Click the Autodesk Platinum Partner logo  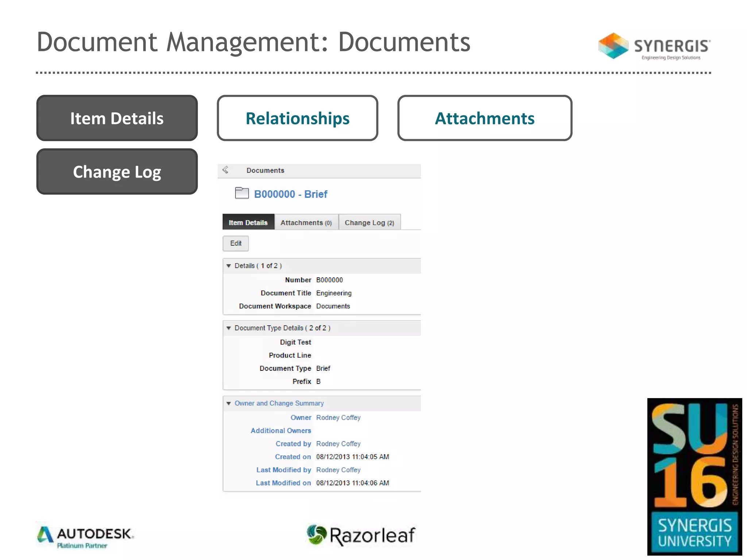coord(85,537)
